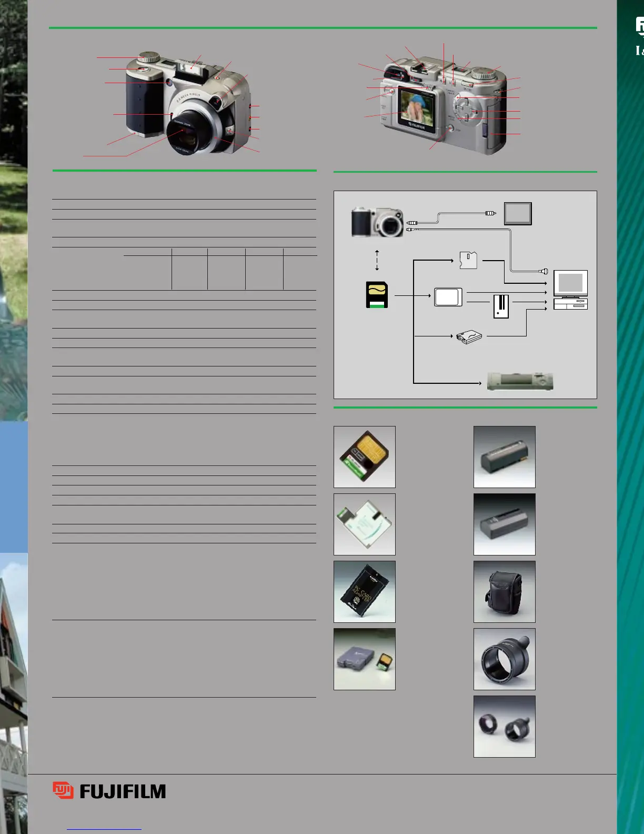The width and height of the screenshot is (644, 834).
Task: Click the PC card slot icon
Action: click(501, 306)
